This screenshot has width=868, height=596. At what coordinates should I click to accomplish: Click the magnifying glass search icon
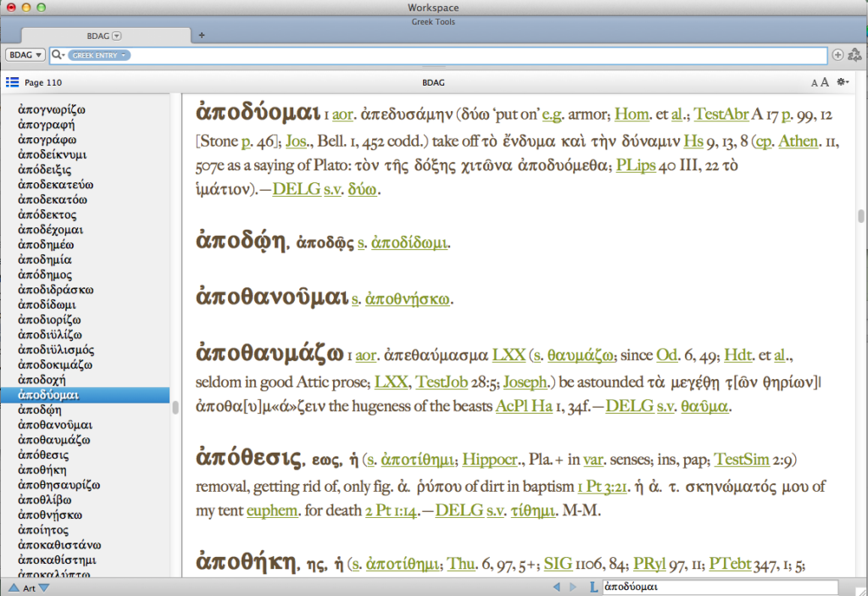(x=58, y=55)
